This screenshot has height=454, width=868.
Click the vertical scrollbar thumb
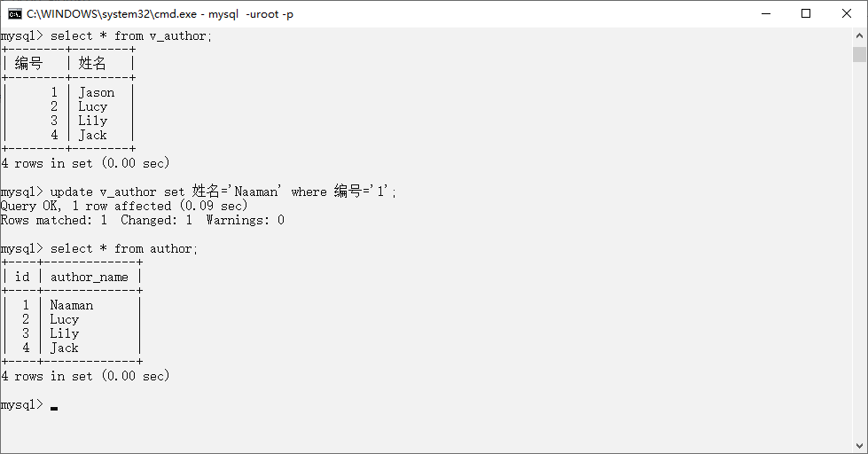(859, 54)
